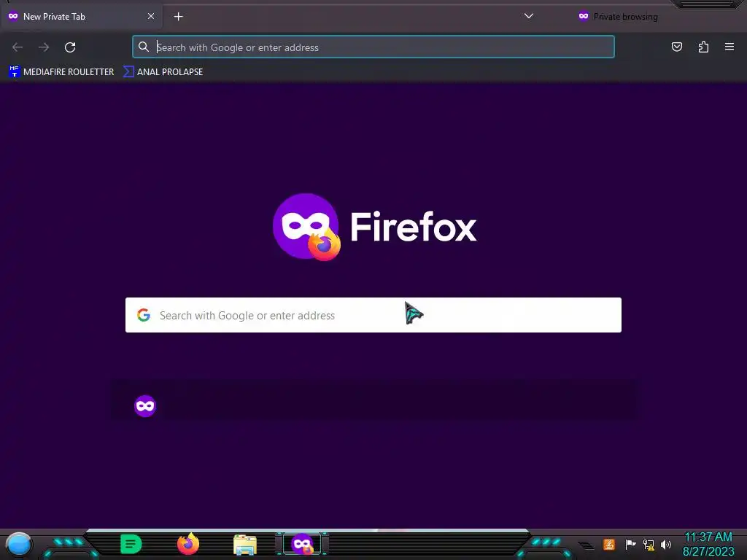Click the Private browsing indicator
Screen dimensions: 747x560
(x=618, y=17)
